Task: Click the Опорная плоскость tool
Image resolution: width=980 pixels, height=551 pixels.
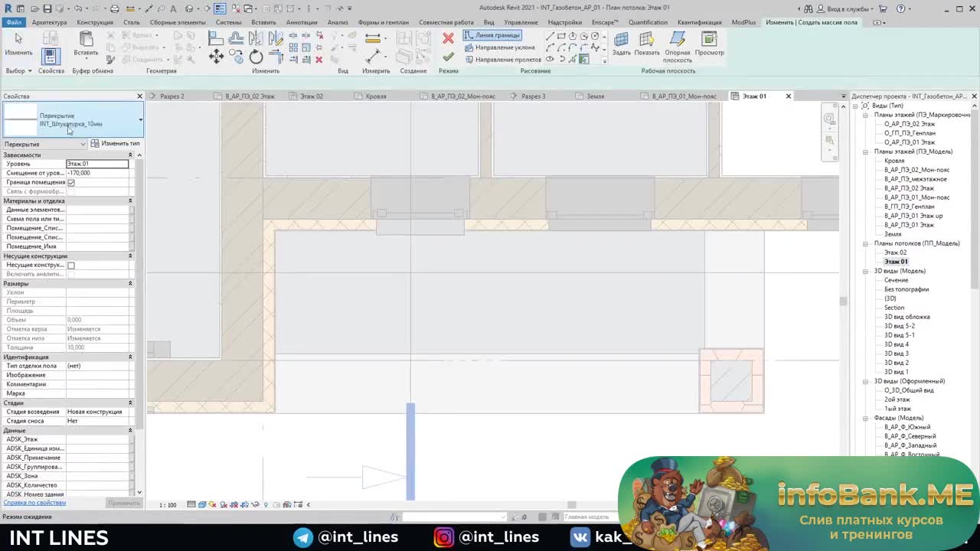Action: click(x=677, y=44)
